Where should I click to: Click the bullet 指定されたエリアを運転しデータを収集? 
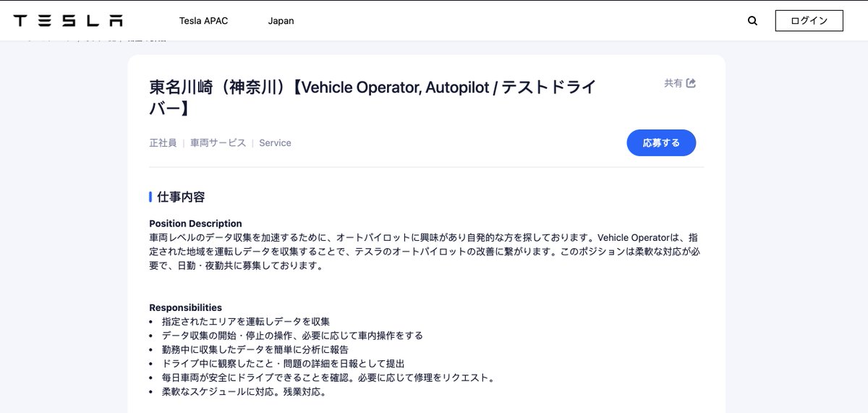246,321
